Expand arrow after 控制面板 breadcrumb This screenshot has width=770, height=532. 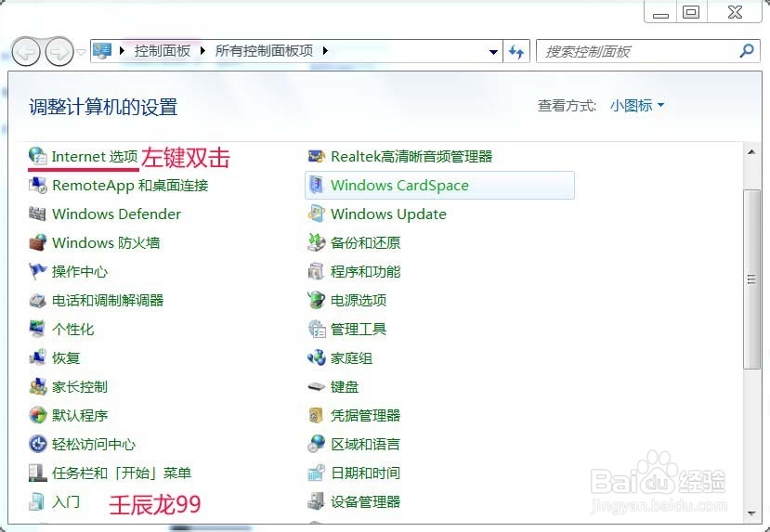[x=202, y=50]
